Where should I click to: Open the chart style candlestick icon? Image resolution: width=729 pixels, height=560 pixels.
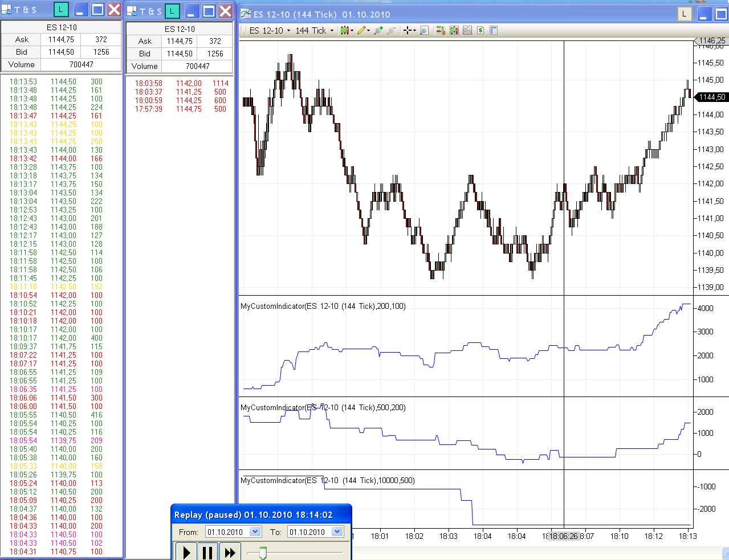pyautogui.click(x=345, y=31)
